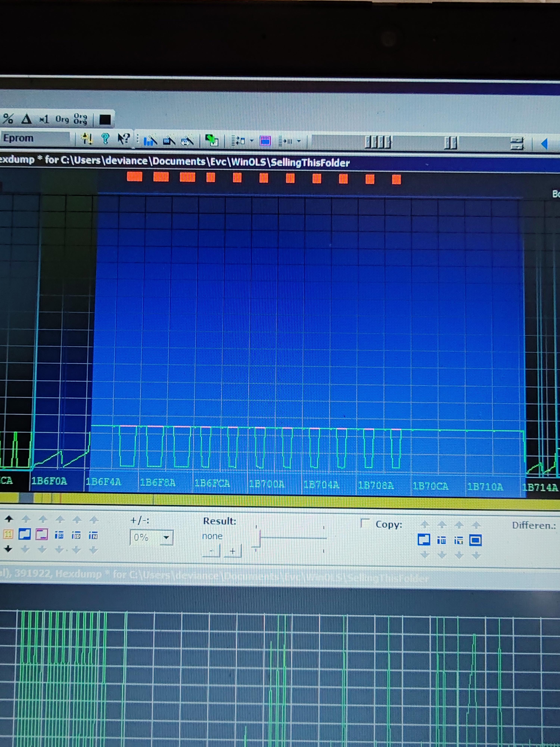Viewport: 560px width, 747px height.
Task: Select the delta difference display icon
Action: click(26, 119)
